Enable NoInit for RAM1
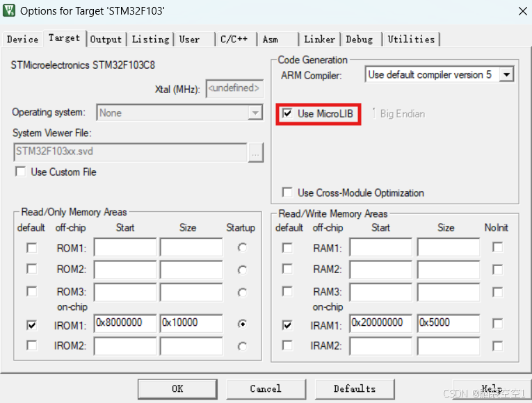Image resolution: width=532 pixels, height=403 pixels. coord(497,247)
